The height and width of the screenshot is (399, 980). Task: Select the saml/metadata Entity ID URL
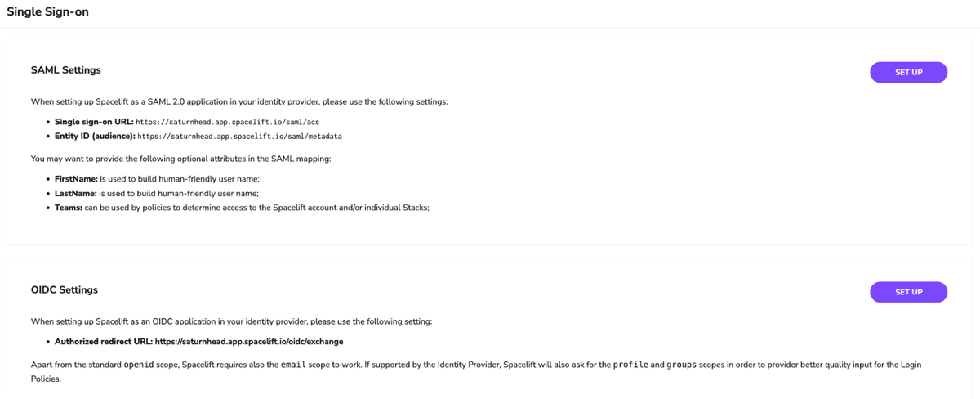tap(239, 137)
